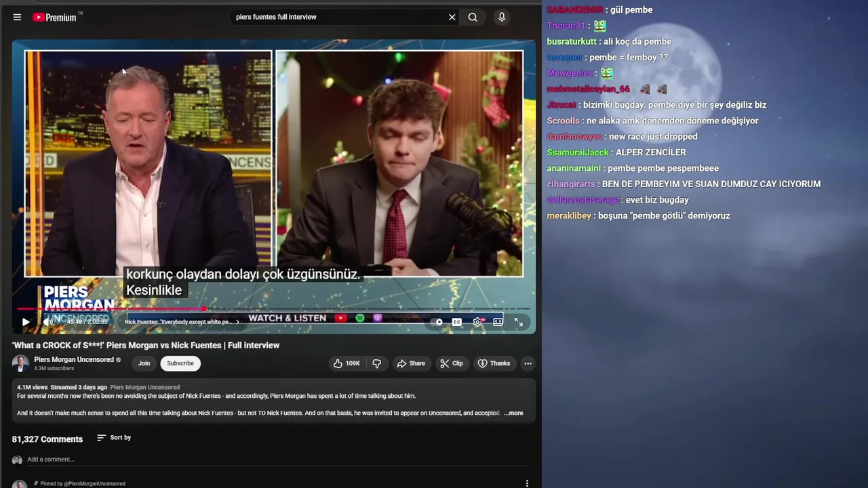Click '4.1M views Streamed 3 days ago'
The width and height of the screenshot is (868, 488).
[x=62, y=387]
